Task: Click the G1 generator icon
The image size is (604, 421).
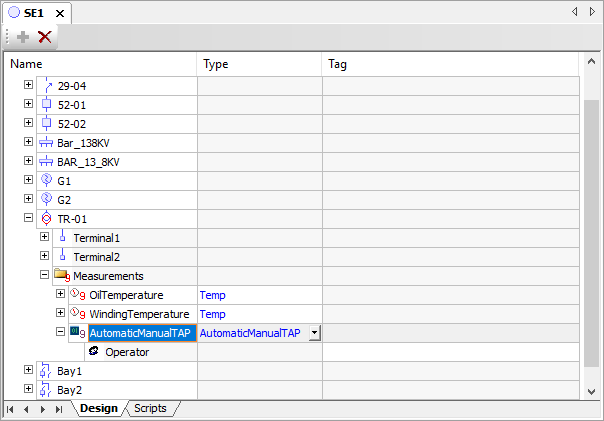Action: pyautogui.click(x=46, y=181)
